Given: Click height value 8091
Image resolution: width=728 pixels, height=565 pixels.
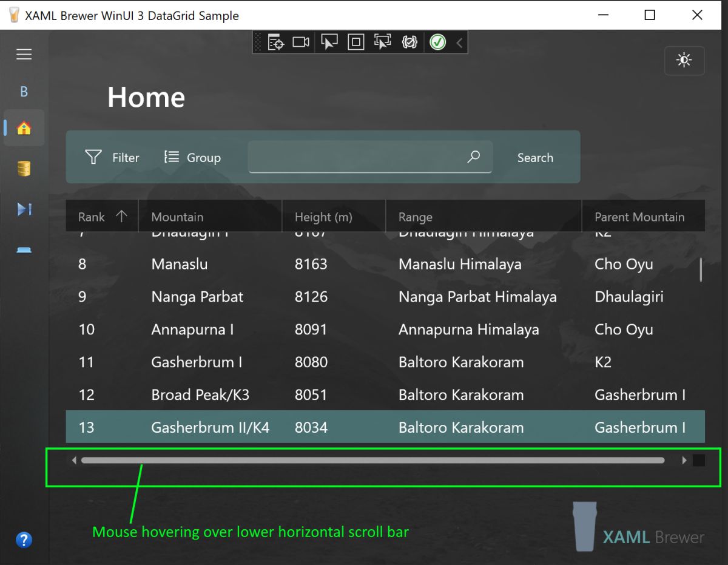Looking at the screenshot, I should pos(311,330).
